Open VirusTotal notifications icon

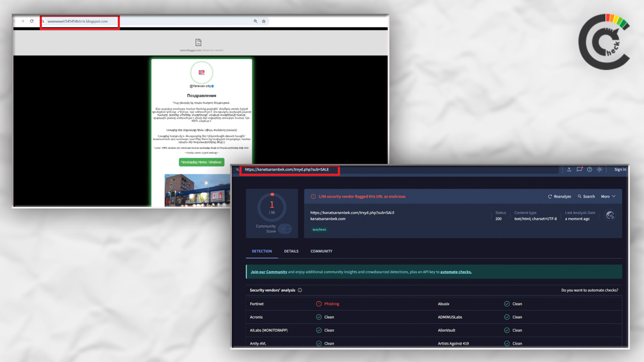[579, 169]
